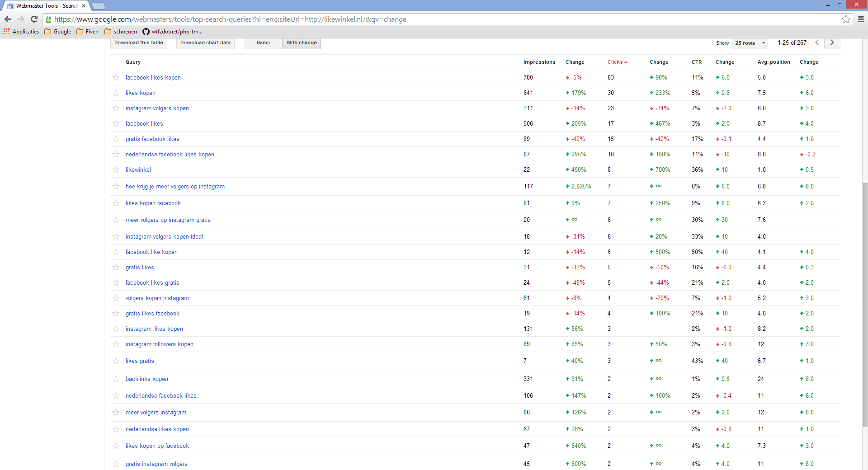Open the Fiverr bookmarks folder

pos(88,32)
